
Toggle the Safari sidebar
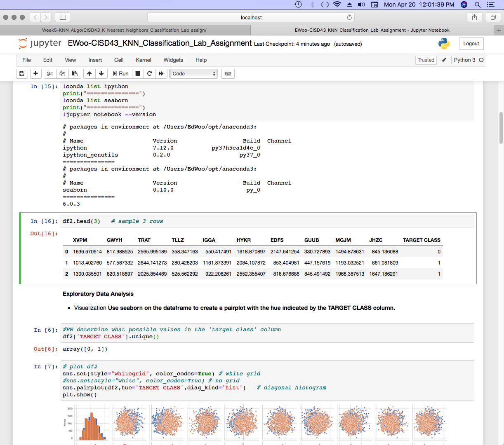(x=62, y=17)
